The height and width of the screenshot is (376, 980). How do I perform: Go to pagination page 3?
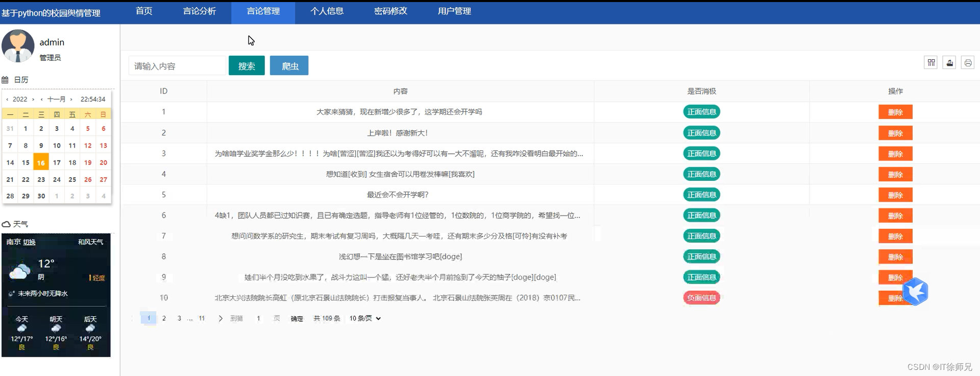tap(179, 318)
